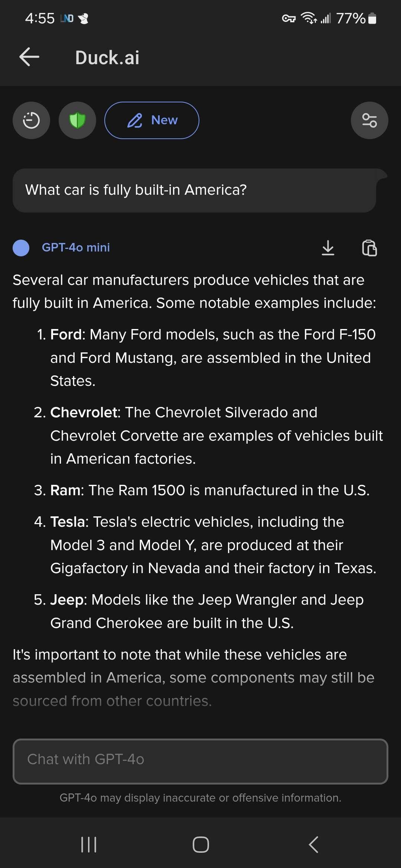Tap the green privacy shield icon

77,120
